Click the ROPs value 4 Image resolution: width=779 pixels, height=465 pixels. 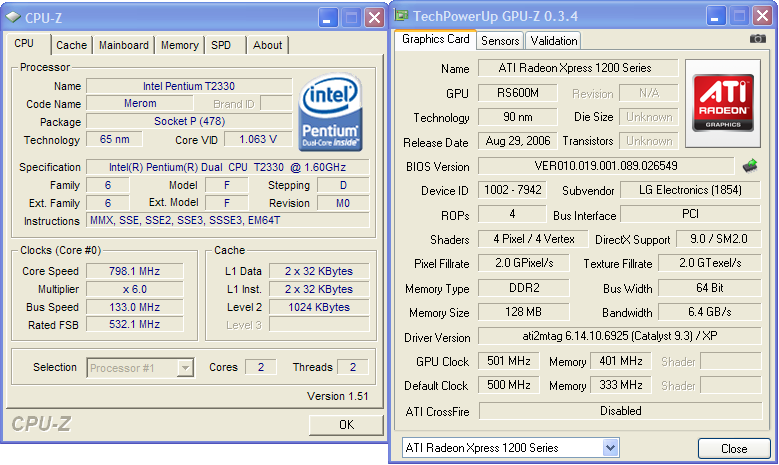pos(512,214)
